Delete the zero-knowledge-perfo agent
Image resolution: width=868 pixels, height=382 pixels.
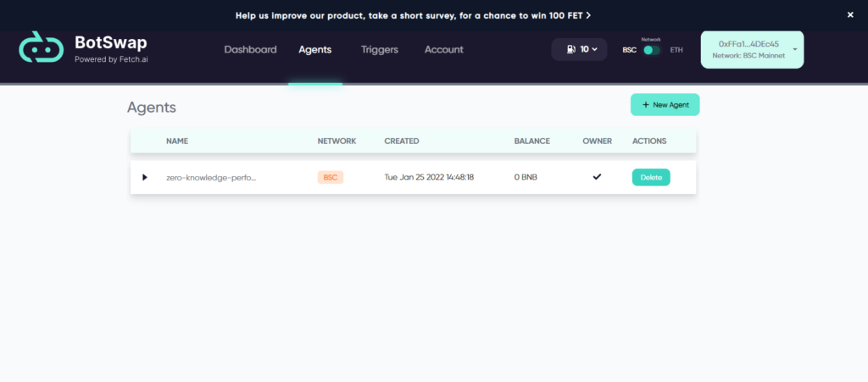click(651, 178)
